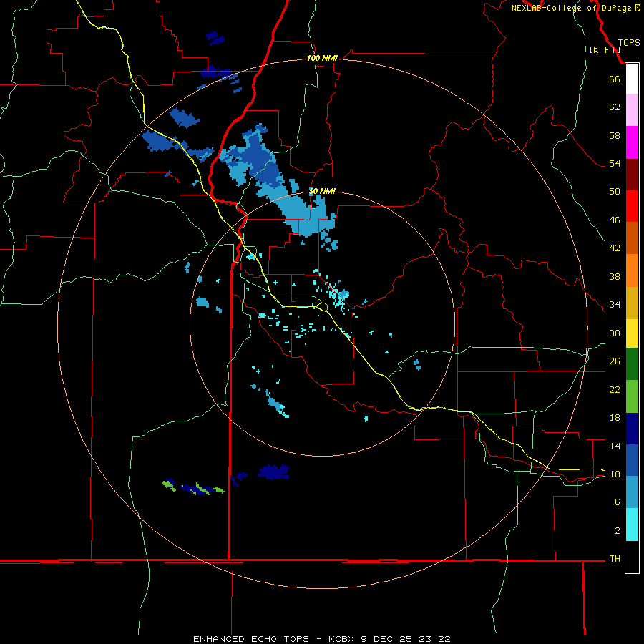The image size is (644, 644).
Task: Click the legend value 30
Action: pos(615,333)
